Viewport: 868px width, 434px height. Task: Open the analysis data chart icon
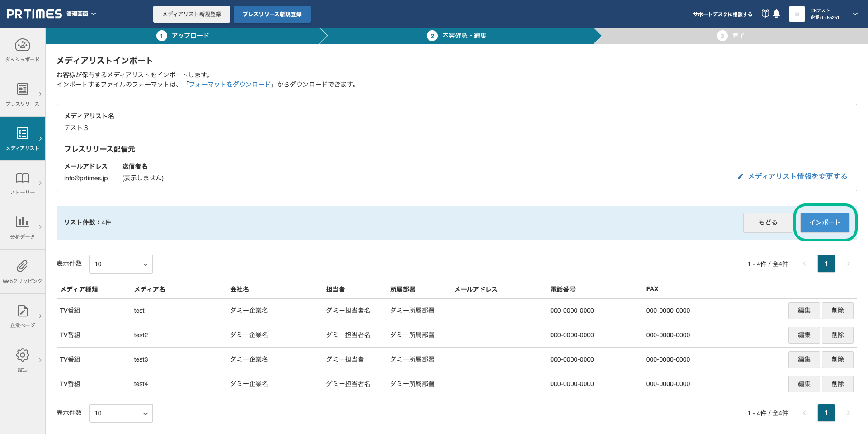click(x=23, y=222)
